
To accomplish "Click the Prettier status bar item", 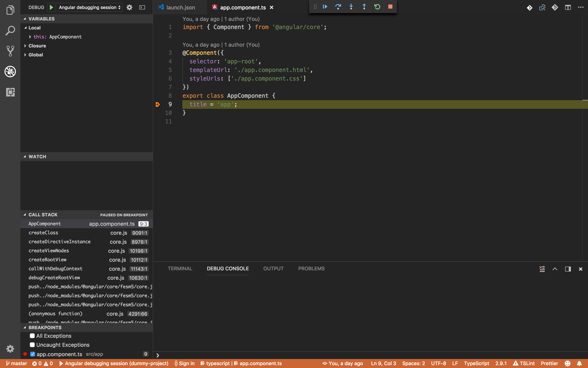I will (549, 363).
